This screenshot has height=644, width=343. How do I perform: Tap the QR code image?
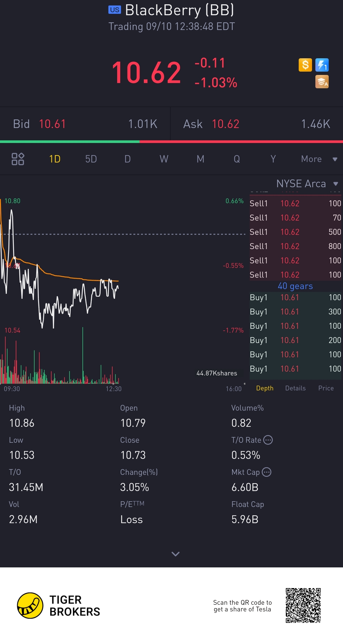303,605
